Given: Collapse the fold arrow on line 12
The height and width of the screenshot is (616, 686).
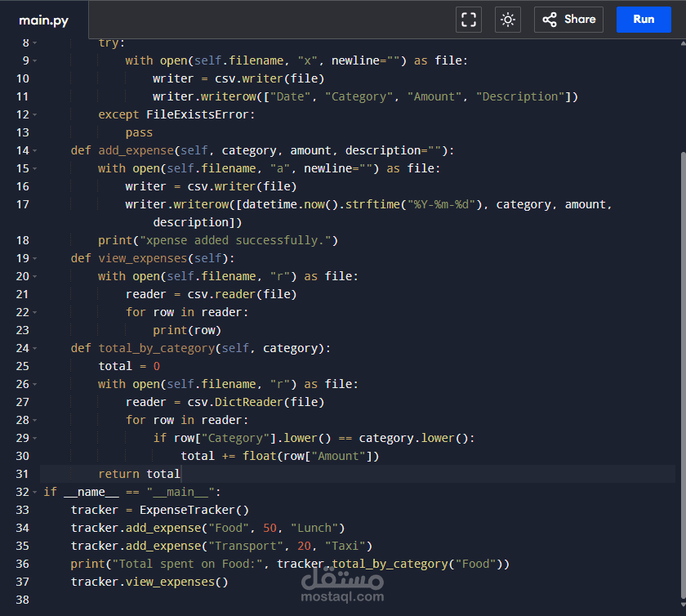Looking at the screenshot, I should pos(34,114).
